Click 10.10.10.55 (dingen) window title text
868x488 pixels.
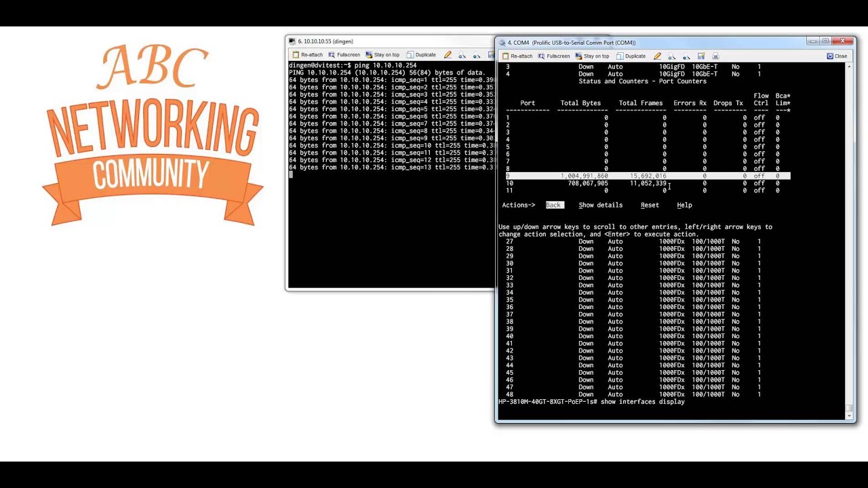coord(325,41)
